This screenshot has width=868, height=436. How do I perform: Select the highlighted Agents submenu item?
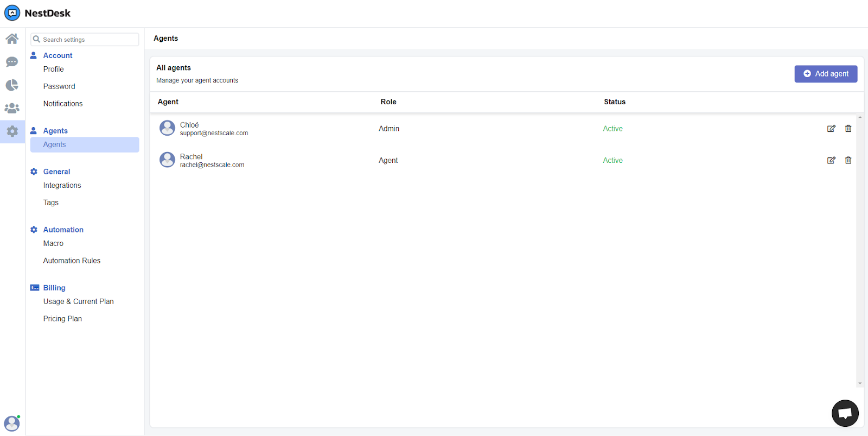click(x=85, y=144)
